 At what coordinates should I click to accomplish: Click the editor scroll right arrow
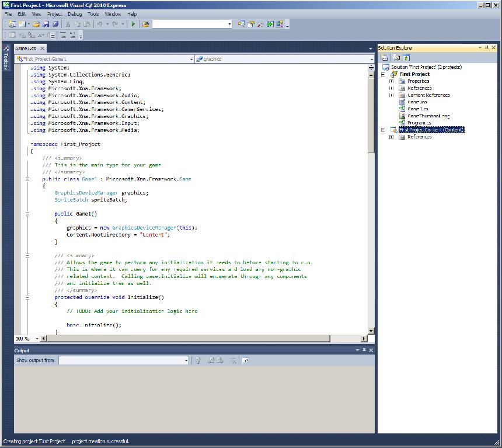pyautogui.click(x=364, y=339)
